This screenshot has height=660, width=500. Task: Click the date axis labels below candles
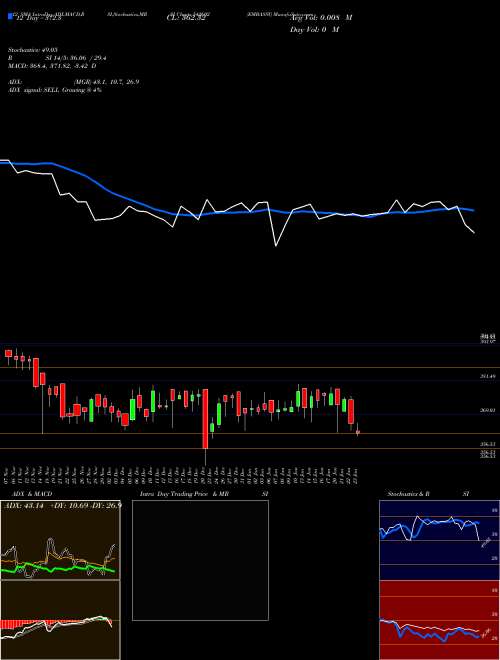[181, 475]
